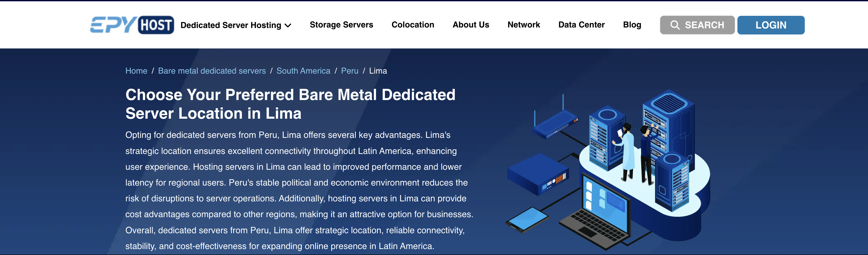
Task: Click the paragraph starting 'Opting for dedicated servers'
Action: click(x=299, y=190)
